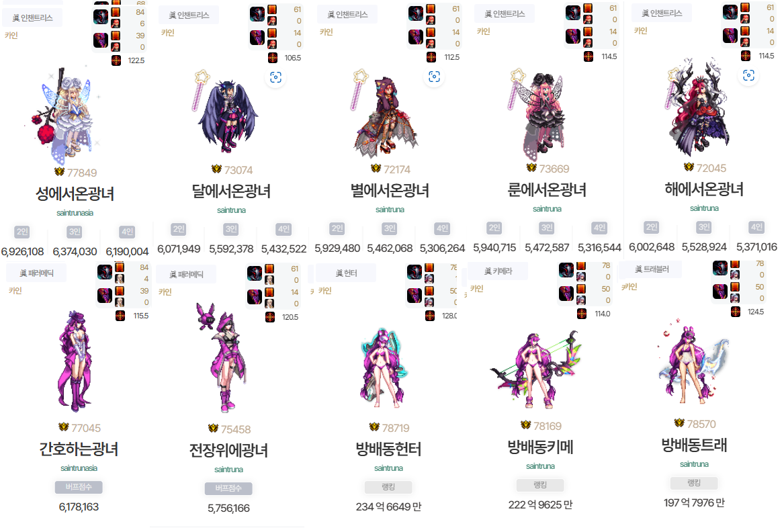
Task: Click the 眞 트래블러 class tag
Action: (652, 269)
